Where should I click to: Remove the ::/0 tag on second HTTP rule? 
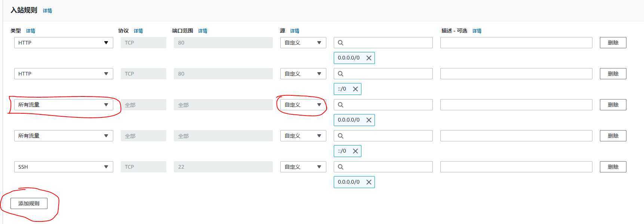coord(355,89)
